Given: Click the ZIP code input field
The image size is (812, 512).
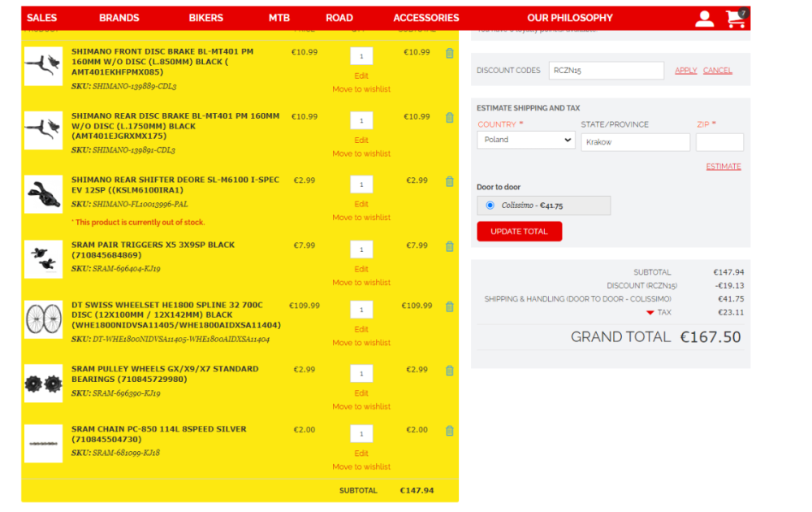Looking at the screenshot, I should tap(719, 142).
